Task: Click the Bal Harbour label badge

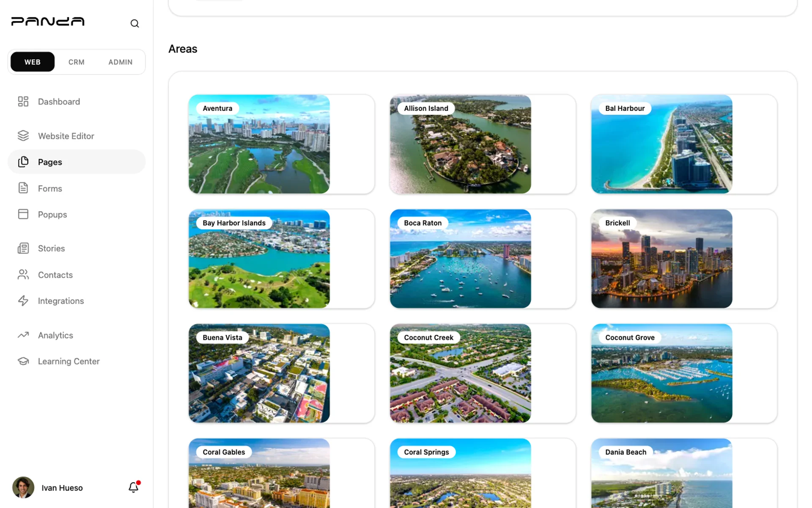Action: [625, 108]
